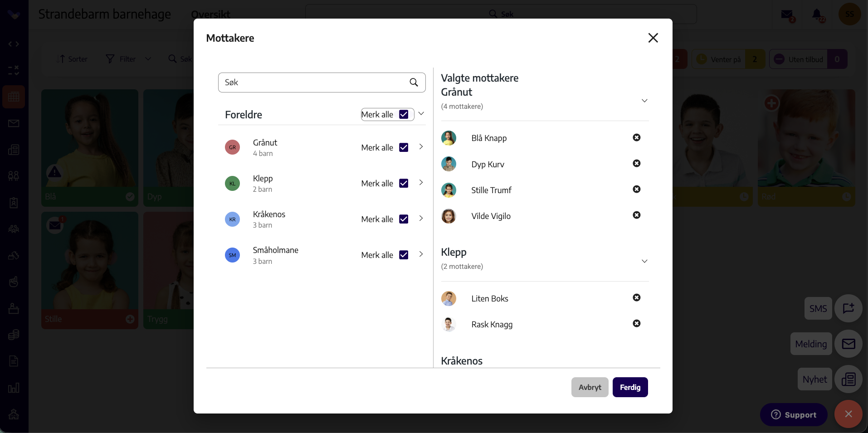Remove Liten Boks from selected recipients
Image resolution: width=868 pixels, height=433 pixels.
click(637, 297)
